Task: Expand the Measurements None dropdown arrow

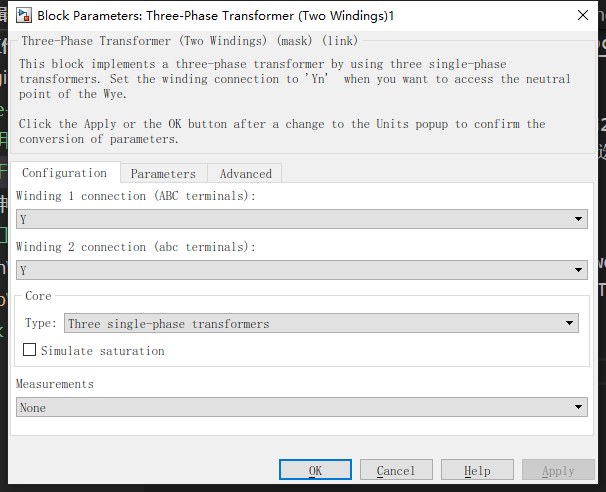Action: click(580, 407)
